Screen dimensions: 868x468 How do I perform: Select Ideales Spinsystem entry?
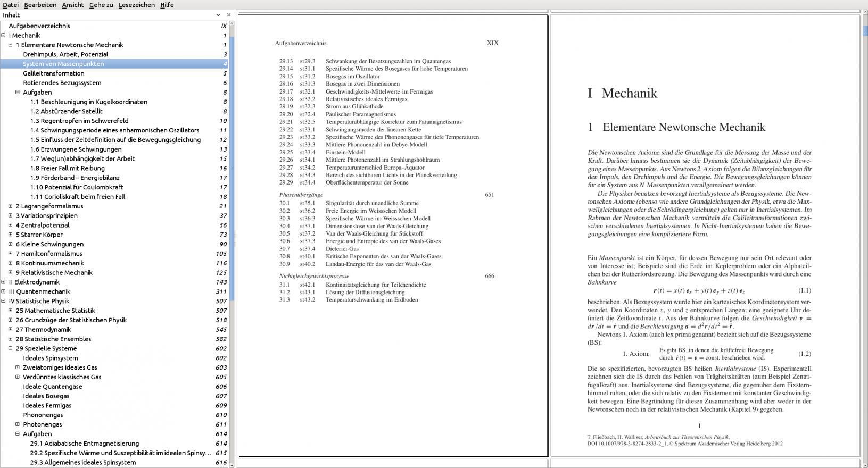(x=51, y=358)
